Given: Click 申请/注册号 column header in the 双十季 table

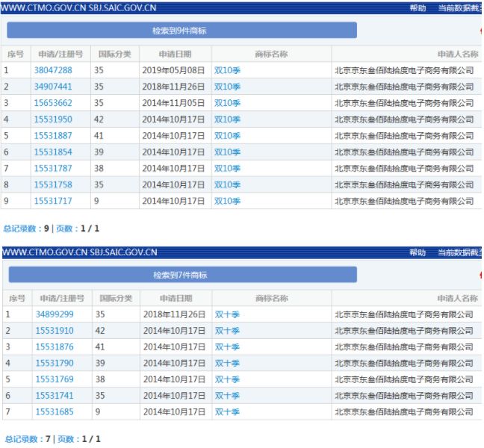Looking at the screenshot, I should tap(62, 299).
